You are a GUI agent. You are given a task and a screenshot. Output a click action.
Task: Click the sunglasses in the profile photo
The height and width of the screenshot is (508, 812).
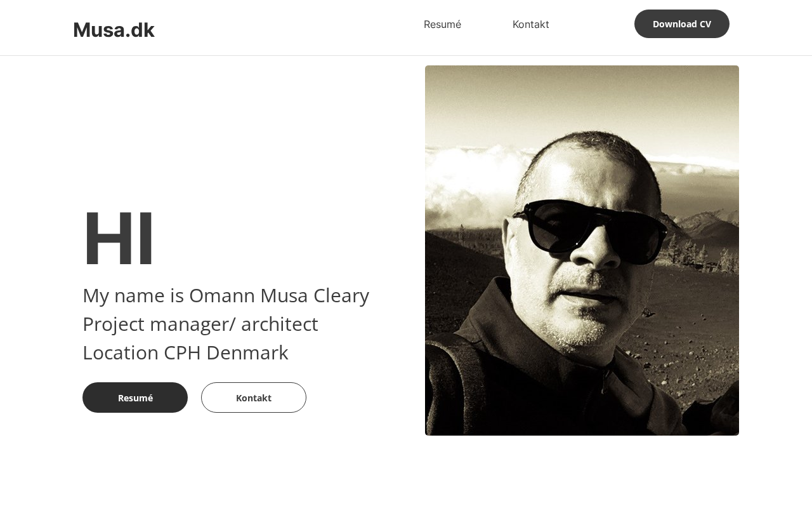pyautogui.click(x=590, y=225)
